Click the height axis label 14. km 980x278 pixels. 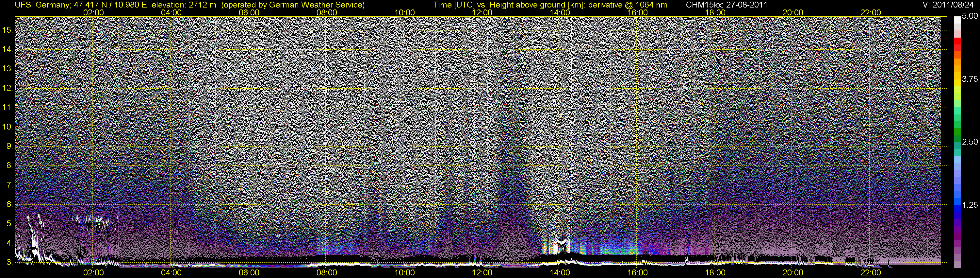pyautogui.click(x=8, y=49)
